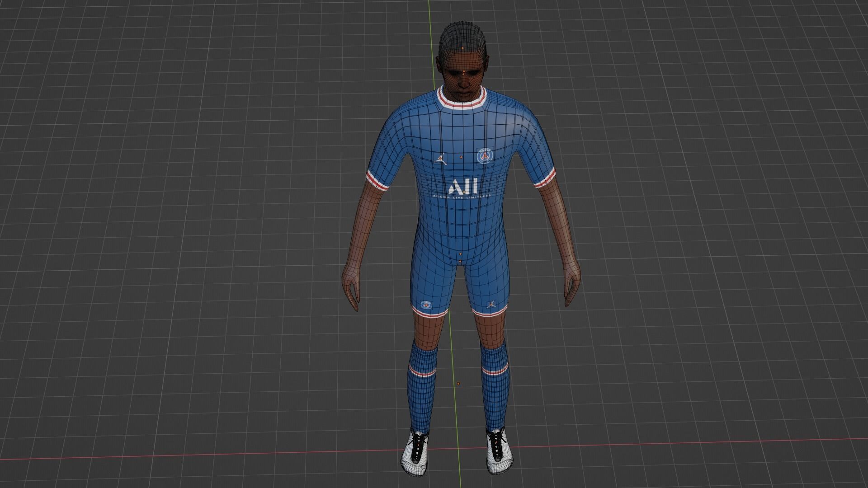Click the orange origin dot between chest logos
The width and height of the screenshot is (868, 488).
[461, 158]
